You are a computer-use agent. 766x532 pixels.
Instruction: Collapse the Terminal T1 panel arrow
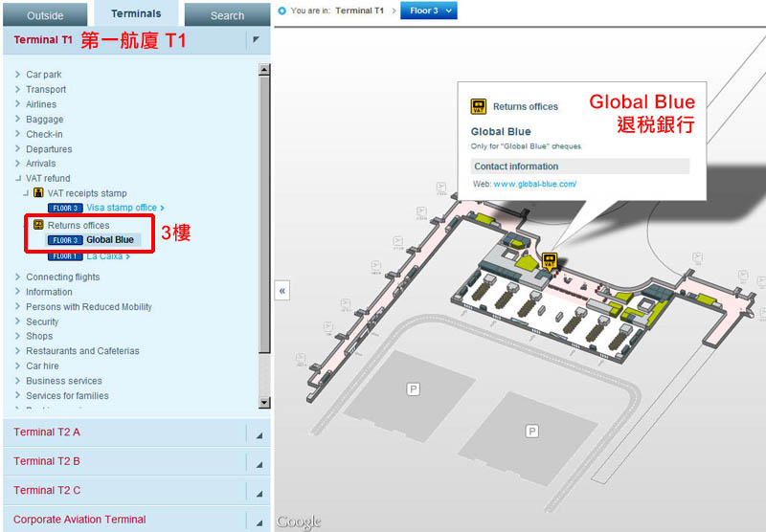257,39
